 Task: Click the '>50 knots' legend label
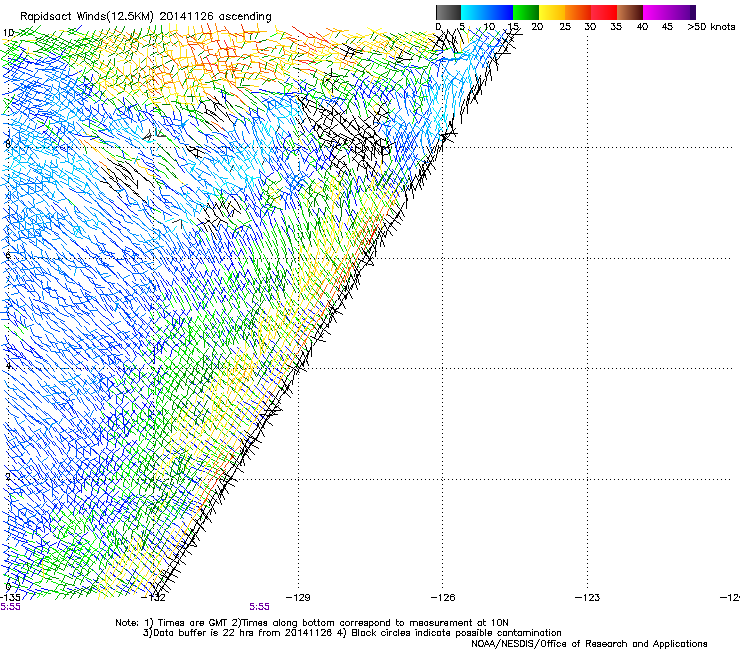click(x=711, y=27)
